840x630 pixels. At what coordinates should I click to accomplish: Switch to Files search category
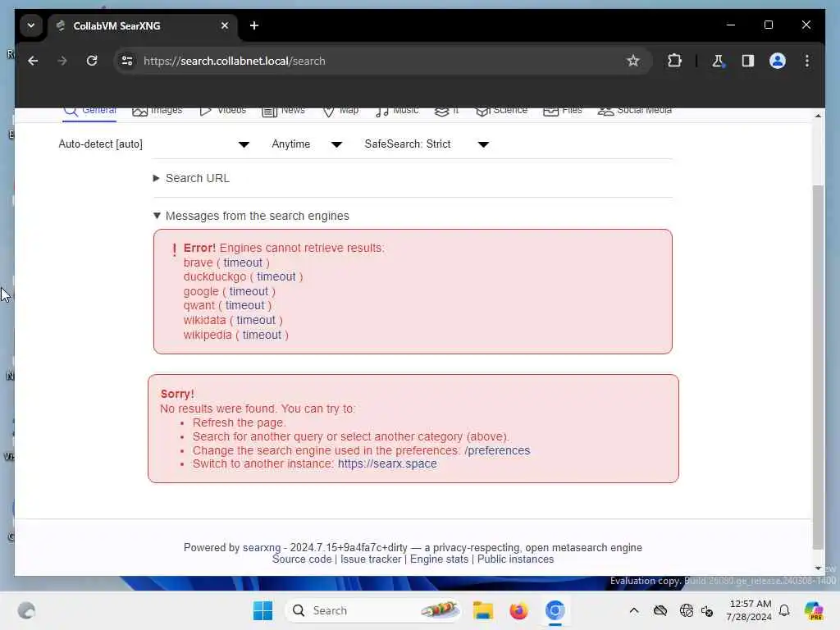point(563,111)
